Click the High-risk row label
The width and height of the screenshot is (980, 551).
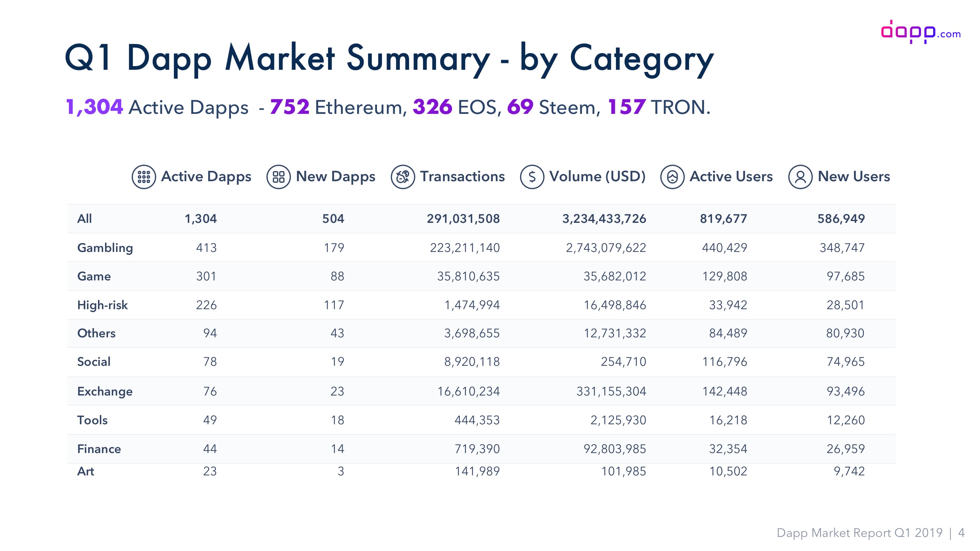tap(102, 305)
